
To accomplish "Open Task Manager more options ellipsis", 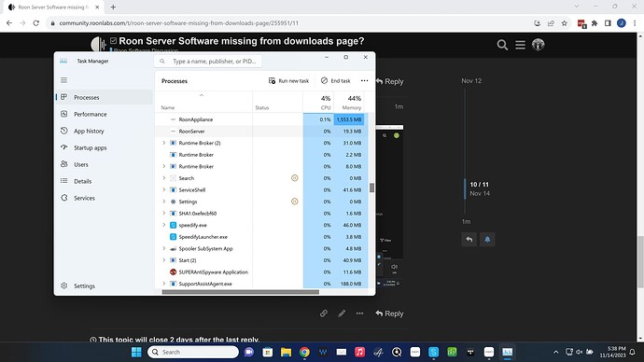I will [364, 81].
